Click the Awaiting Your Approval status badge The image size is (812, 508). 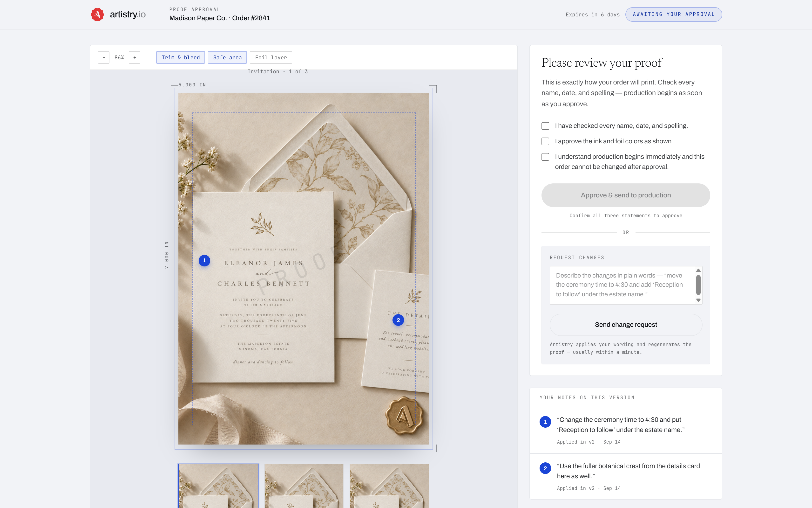pos(673,14)
